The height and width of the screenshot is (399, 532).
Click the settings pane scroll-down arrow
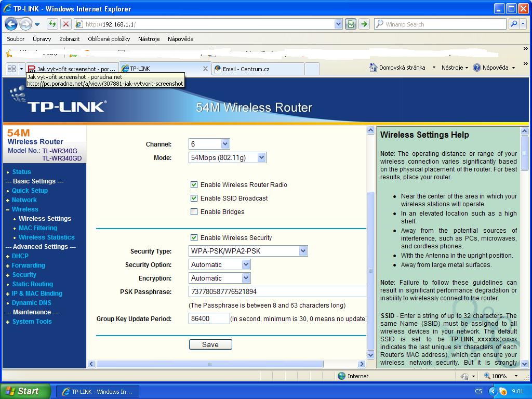click(370, 355)
